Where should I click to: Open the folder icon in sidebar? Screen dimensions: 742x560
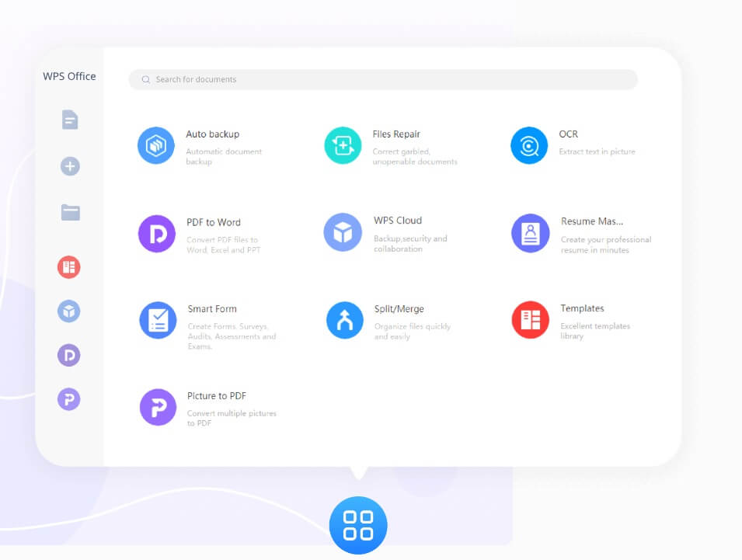pos(71,212)
